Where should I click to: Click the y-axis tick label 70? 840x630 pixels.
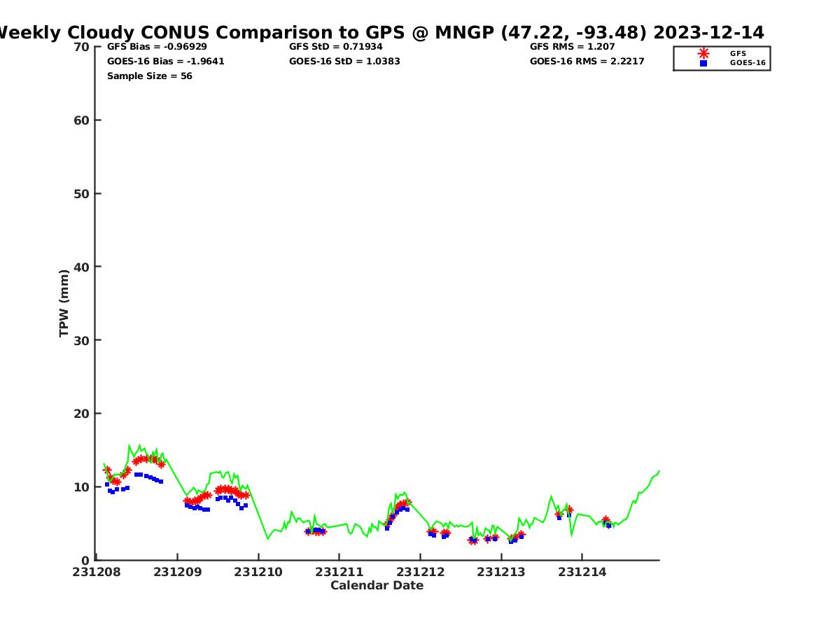click(82, 47)
